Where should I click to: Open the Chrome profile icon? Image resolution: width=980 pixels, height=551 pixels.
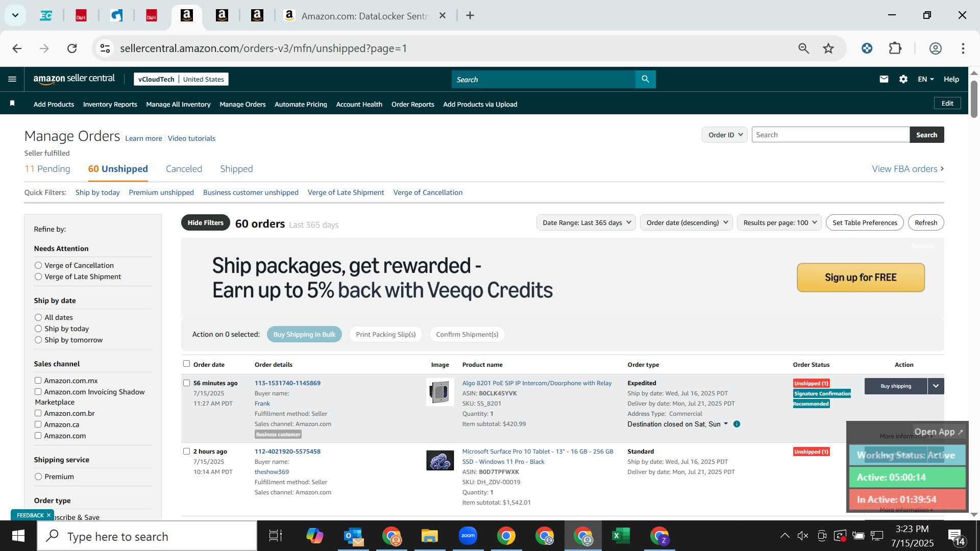[x=935, y=48]
